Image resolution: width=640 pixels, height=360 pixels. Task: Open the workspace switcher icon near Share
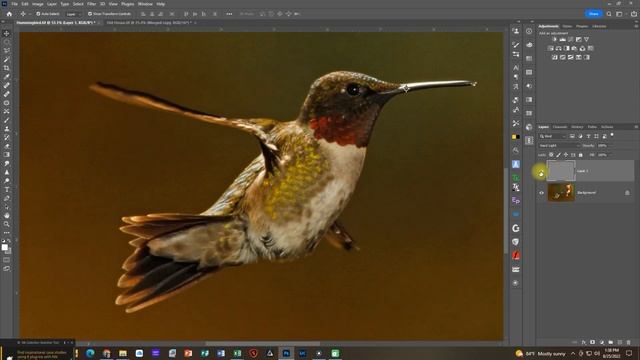[619, 14]
